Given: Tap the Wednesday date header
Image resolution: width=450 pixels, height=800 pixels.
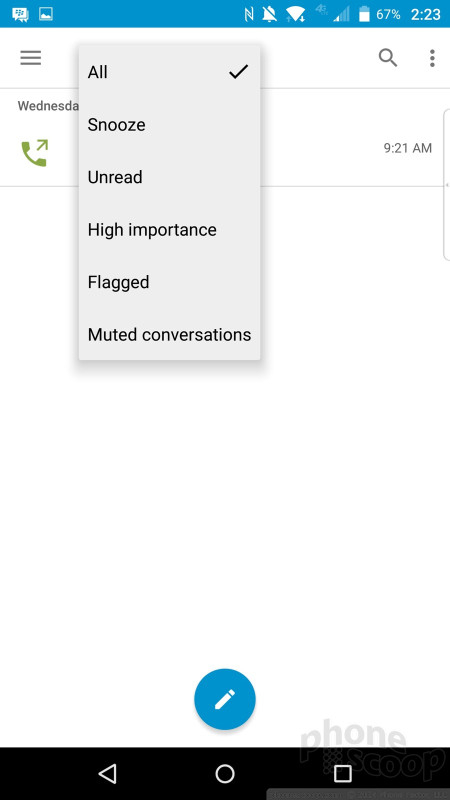Looking at the screenshot, I should 48,106.
